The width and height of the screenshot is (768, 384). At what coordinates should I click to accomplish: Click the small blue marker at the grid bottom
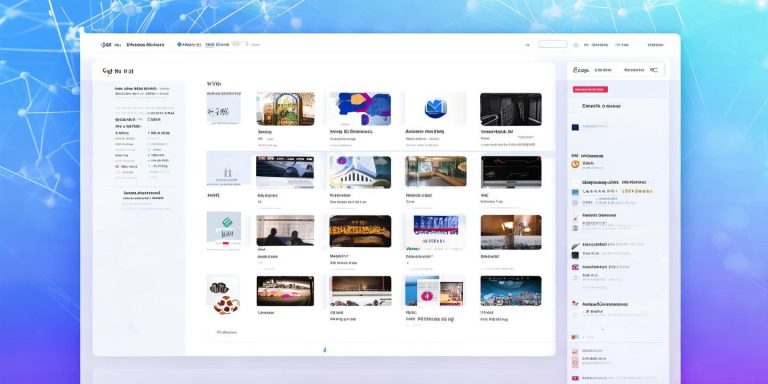tap(324, 349)
